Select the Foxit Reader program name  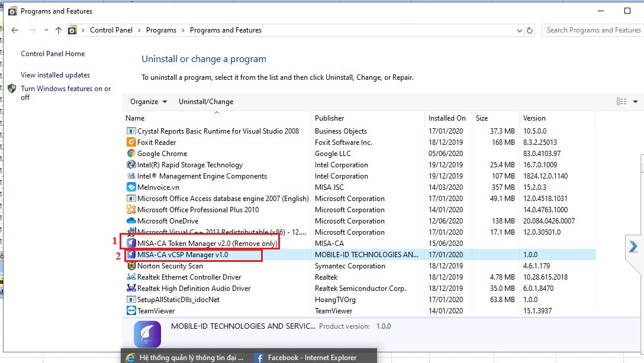[x=156, y=142]
